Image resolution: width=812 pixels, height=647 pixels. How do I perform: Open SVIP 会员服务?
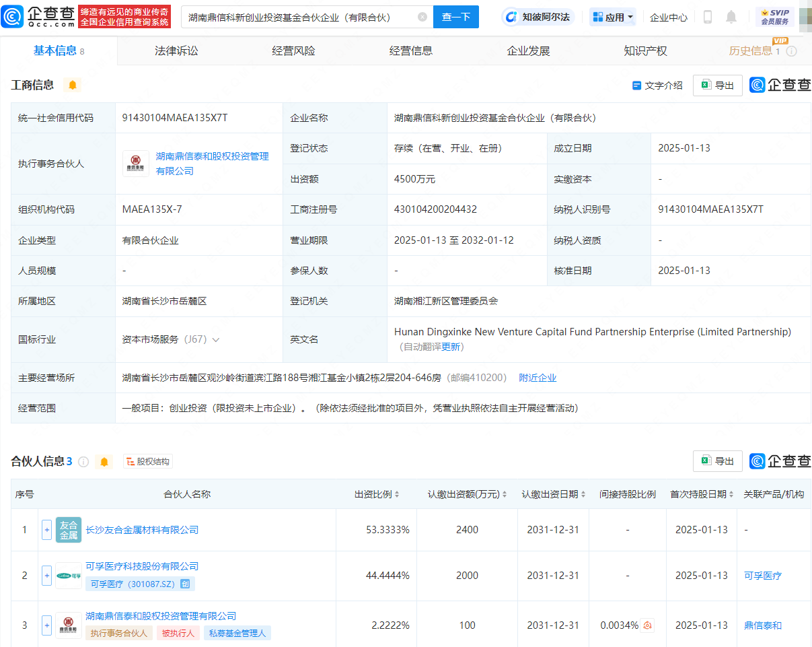(x=776, y=17)
